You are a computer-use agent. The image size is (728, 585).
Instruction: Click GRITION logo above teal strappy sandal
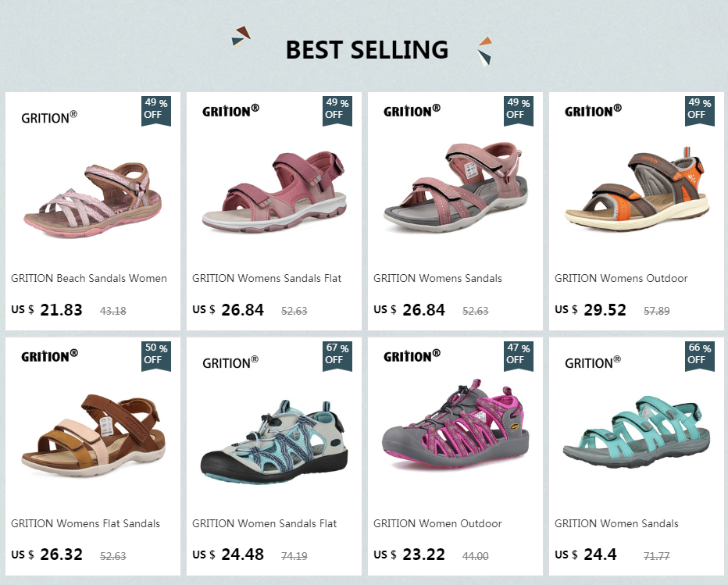(x=593, y=362)
